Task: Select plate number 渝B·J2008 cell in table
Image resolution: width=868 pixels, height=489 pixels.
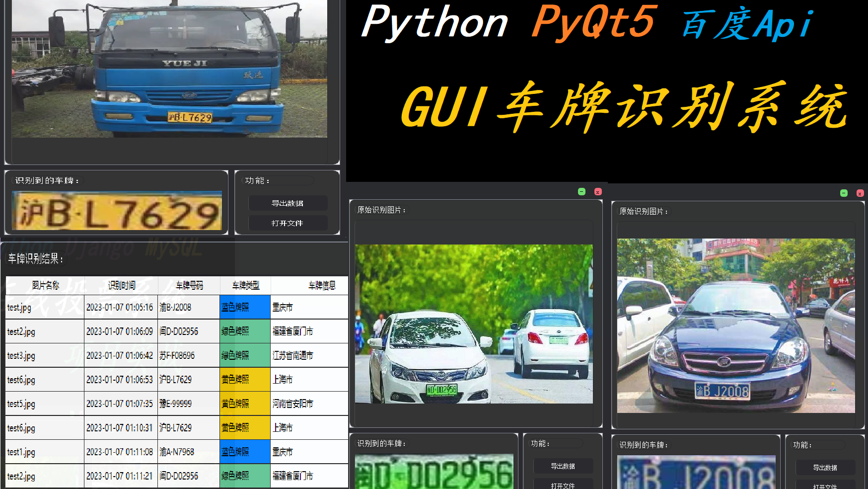Action: [189, 307]
